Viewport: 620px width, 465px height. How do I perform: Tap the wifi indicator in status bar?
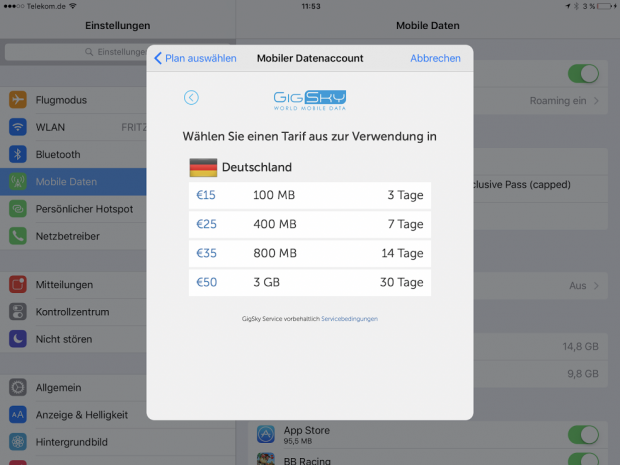[73, 6]
